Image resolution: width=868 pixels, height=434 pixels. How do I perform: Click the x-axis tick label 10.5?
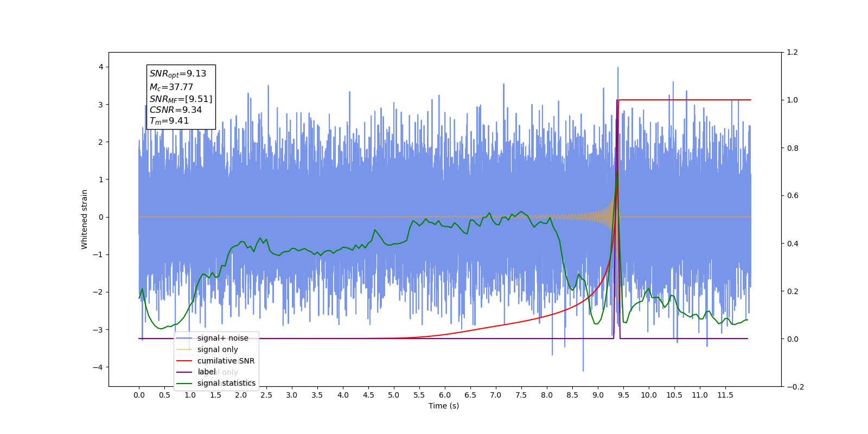pyautogui.click(x=674, y=395)
